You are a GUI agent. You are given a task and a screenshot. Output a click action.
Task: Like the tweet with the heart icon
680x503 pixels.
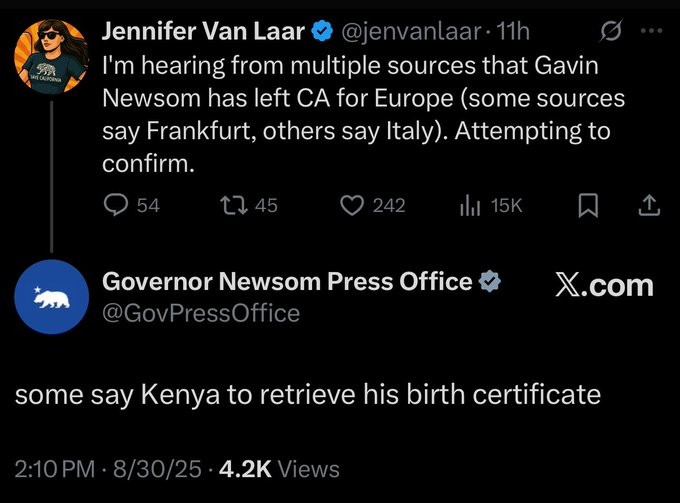(x=352, y=205)
